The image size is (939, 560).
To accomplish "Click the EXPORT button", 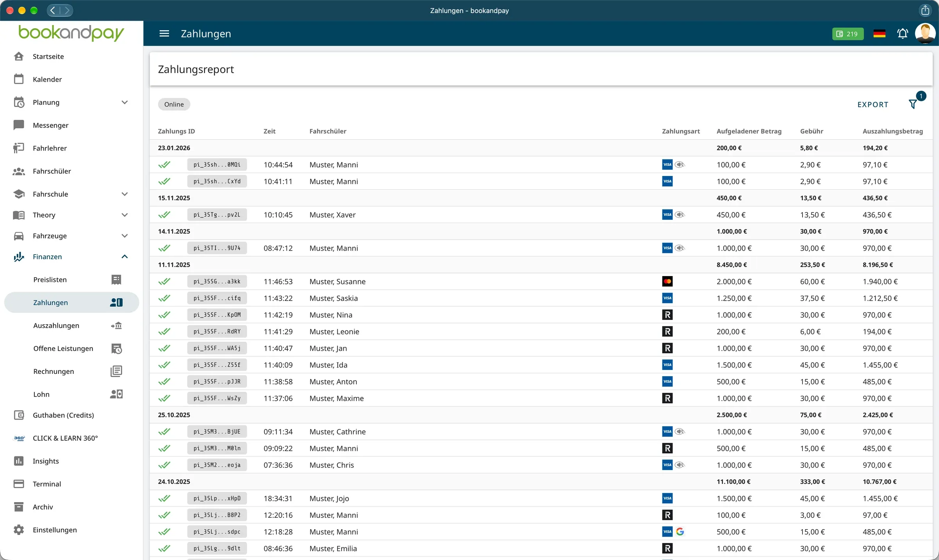I will tap(873, 104).
